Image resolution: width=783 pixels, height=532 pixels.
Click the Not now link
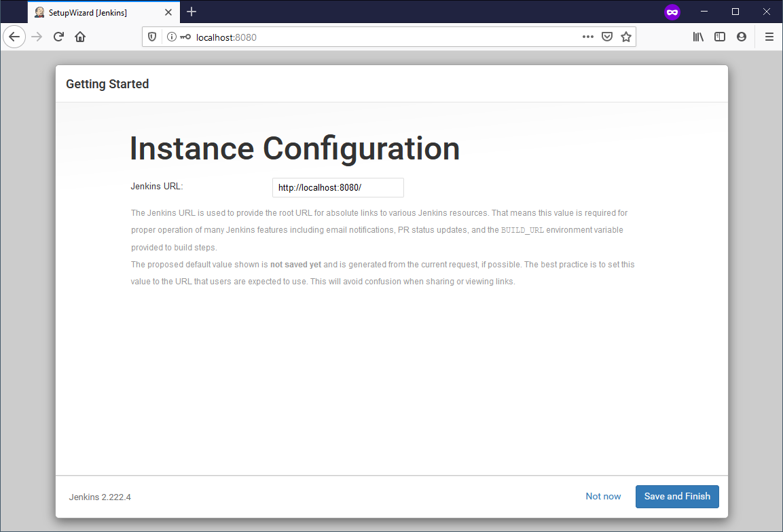click(603, 496)
